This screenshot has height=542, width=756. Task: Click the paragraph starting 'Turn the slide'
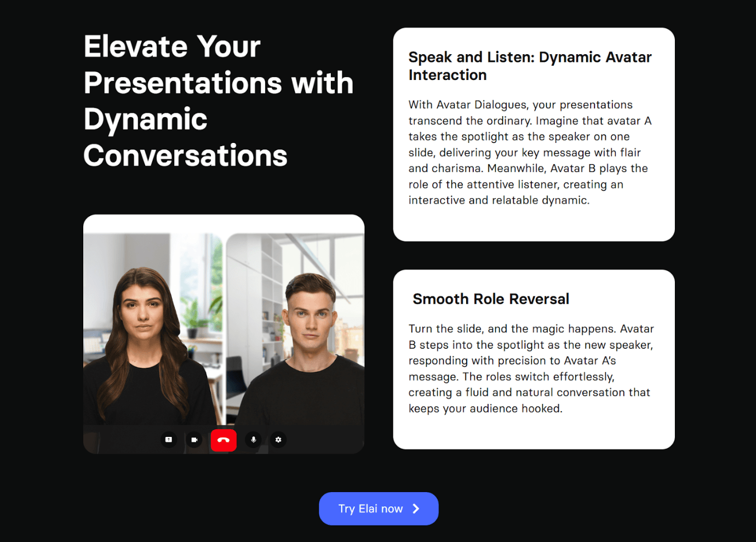[x=531, y=368]
